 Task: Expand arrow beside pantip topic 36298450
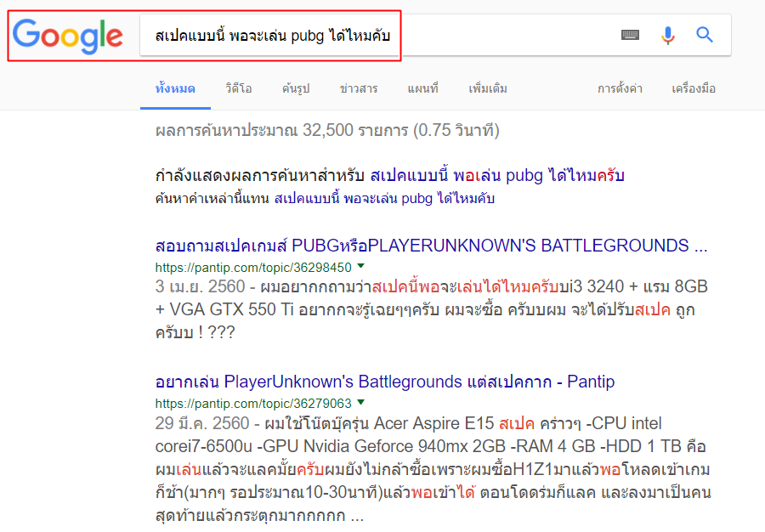pos(361,266)
